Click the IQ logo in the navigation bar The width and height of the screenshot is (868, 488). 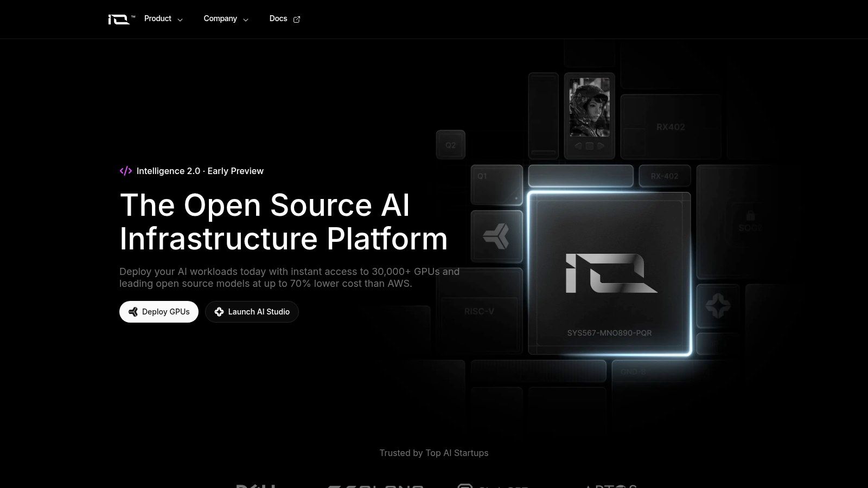pyautogui.click(x=119, y=18)
